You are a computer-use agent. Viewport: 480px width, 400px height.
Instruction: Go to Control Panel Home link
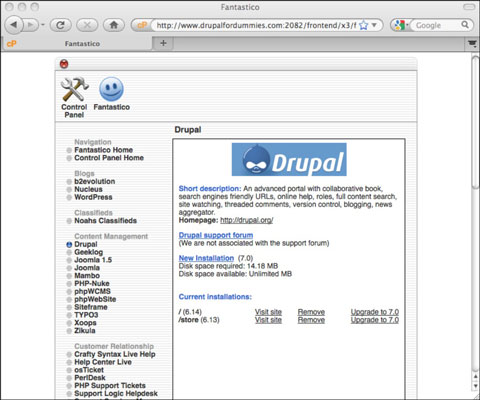(109, 158)
